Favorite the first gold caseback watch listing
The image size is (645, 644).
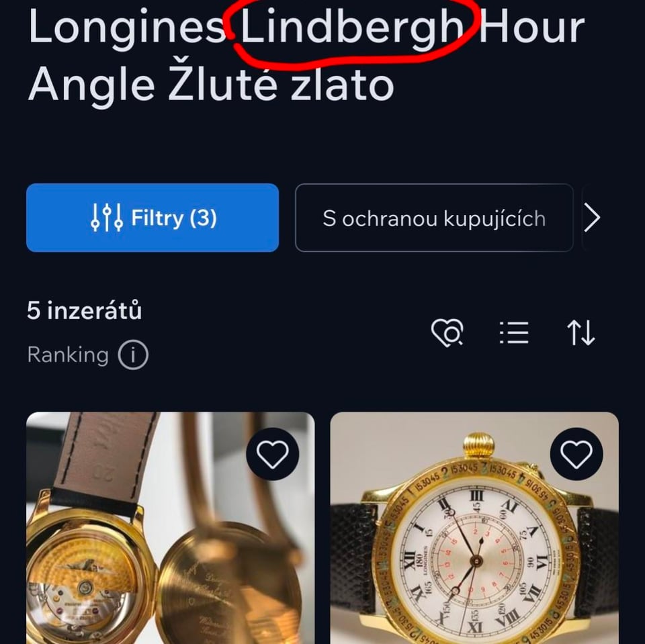tap(272, 454)
